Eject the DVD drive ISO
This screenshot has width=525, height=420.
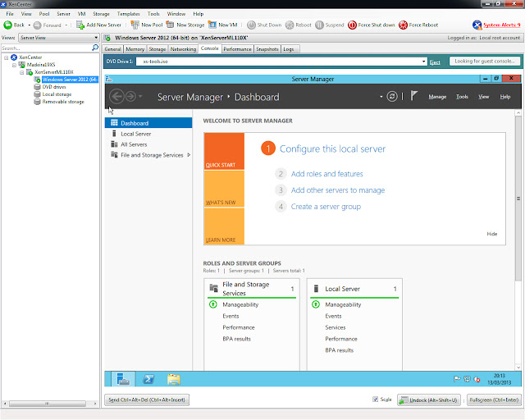435,62
